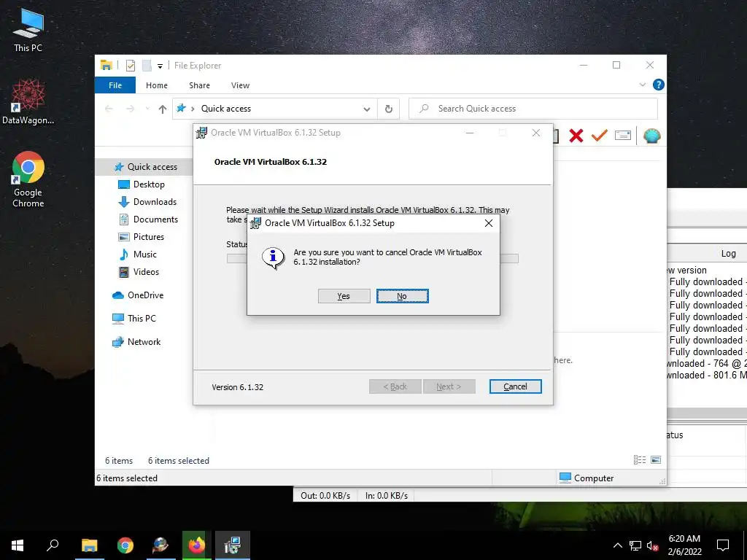Click the Search Quick access field
747x560 pixels.
pos(533,109)
